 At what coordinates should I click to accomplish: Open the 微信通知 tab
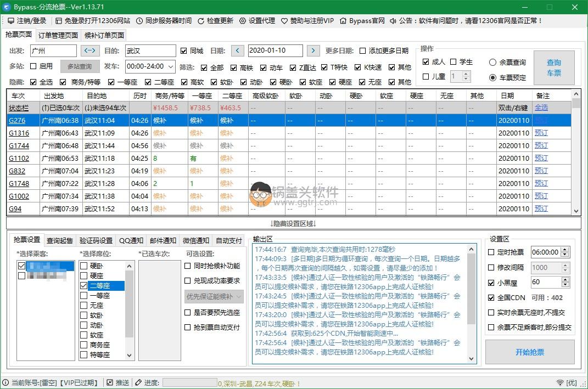196,240
